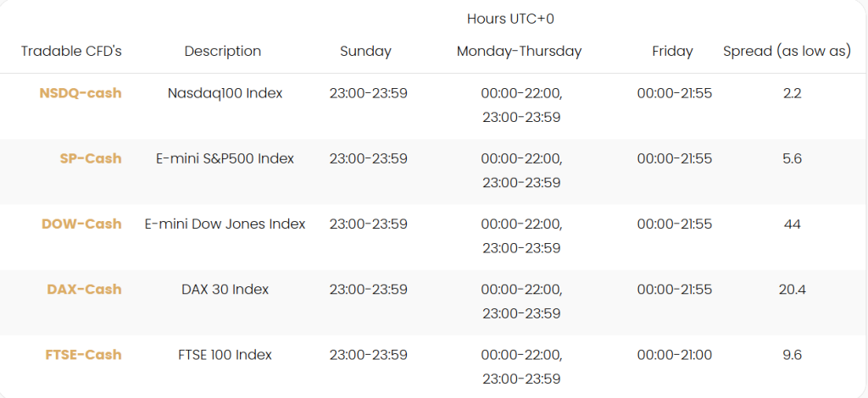Click the DOW-Cash symbol link
868x398 pixels.
(x=81, y=224)
